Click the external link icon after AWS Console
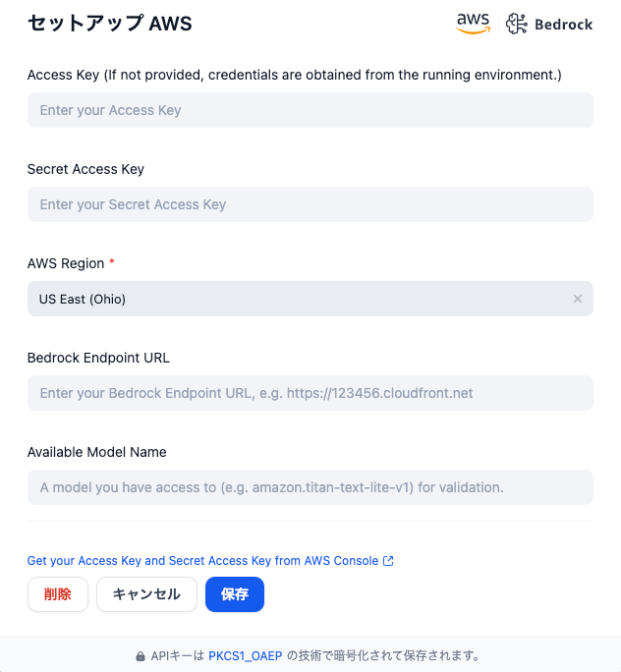The height and width of the screenshot is (672, 621). (388, 561)
